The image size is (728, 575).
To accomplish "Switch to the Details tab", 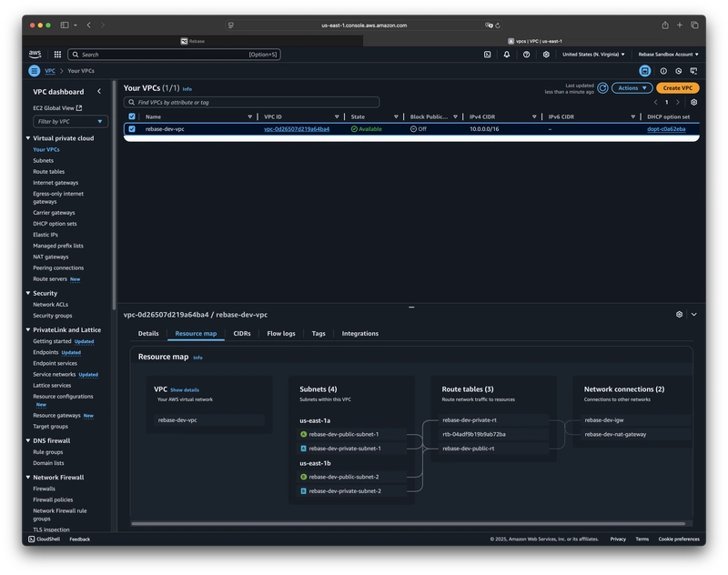I will (148, 333).
